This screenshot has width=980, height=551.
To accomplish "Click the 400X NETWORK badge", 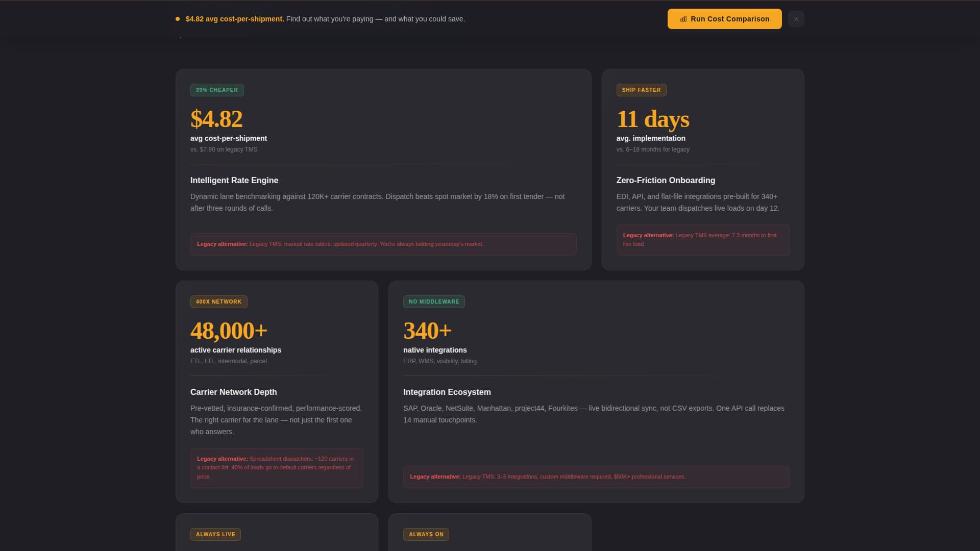I will (218, 302).
